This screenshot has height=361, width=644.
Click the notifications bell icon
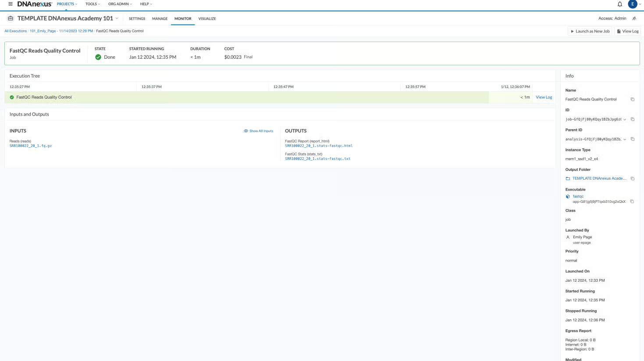pos(619,4)
